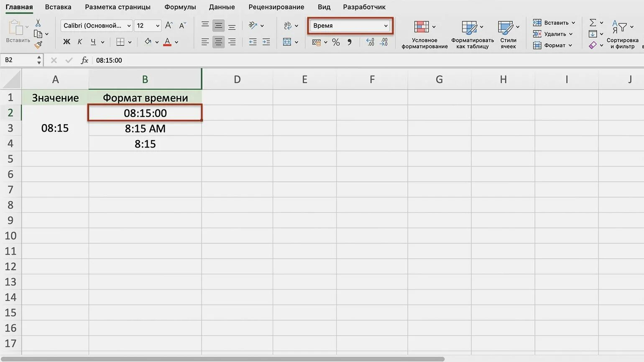The height and width of the screenshot is (362, 644).
Task: Click the formula bar showing 08:15:00
Action: [368, 60]
